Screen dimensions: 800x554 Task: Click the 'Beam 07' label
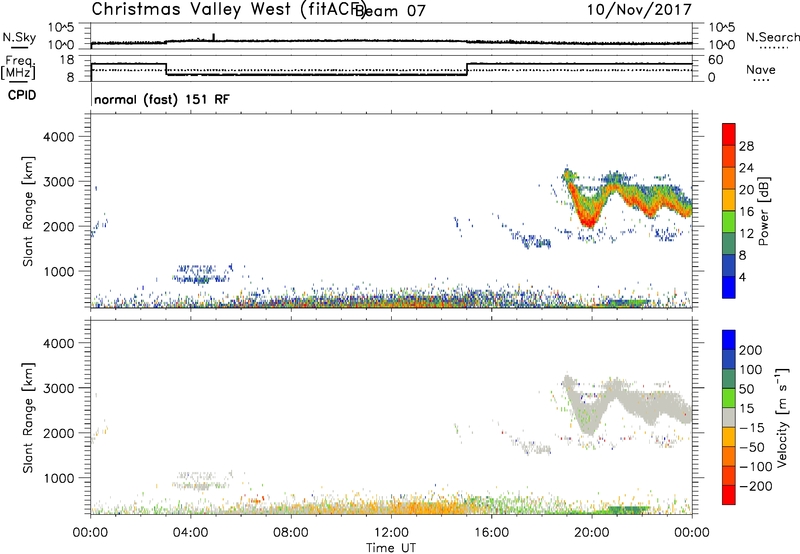390,11
